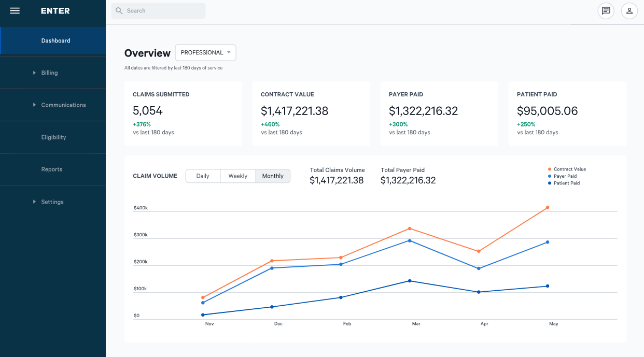Image resolution: width=644 pixels, height=357 pixels.
Task: Click the Payer Paid legend label
Action: pyautogui.click(x=565, y=176)
